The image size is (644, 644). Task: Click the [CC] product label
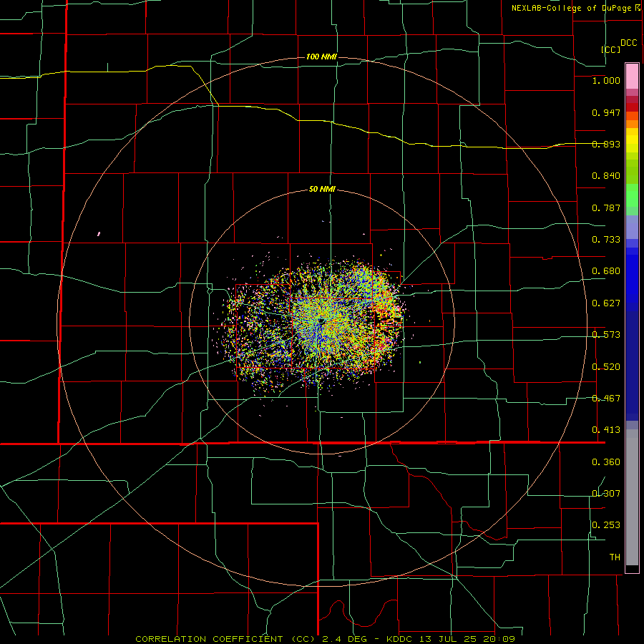coord(610,49)
